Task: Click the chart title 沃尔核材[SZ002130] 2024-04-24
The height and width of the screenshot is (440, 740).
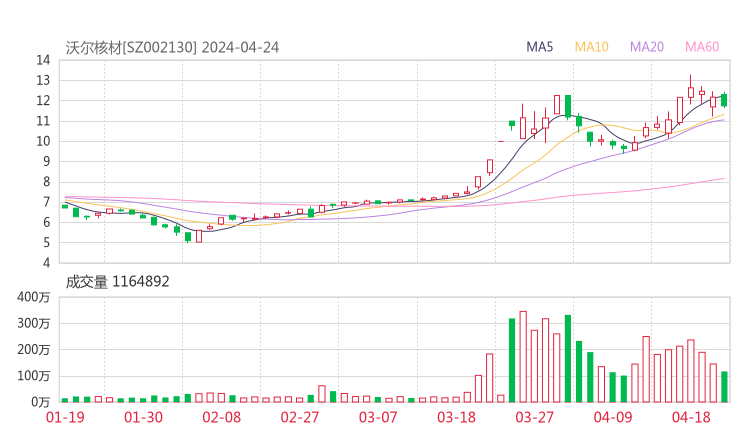Action: (x=172, y=47)
